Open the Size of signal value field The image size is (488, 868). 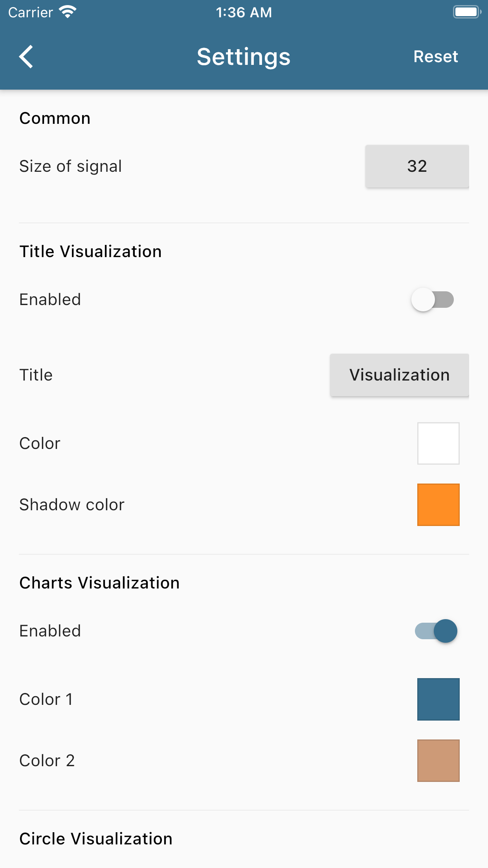(417, 166)
